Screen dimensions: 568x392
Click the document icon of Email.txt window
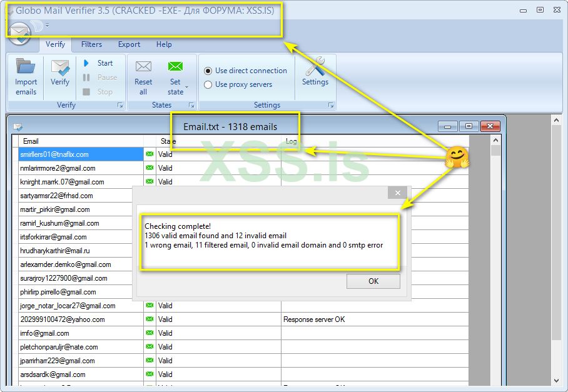coord(18,127)
